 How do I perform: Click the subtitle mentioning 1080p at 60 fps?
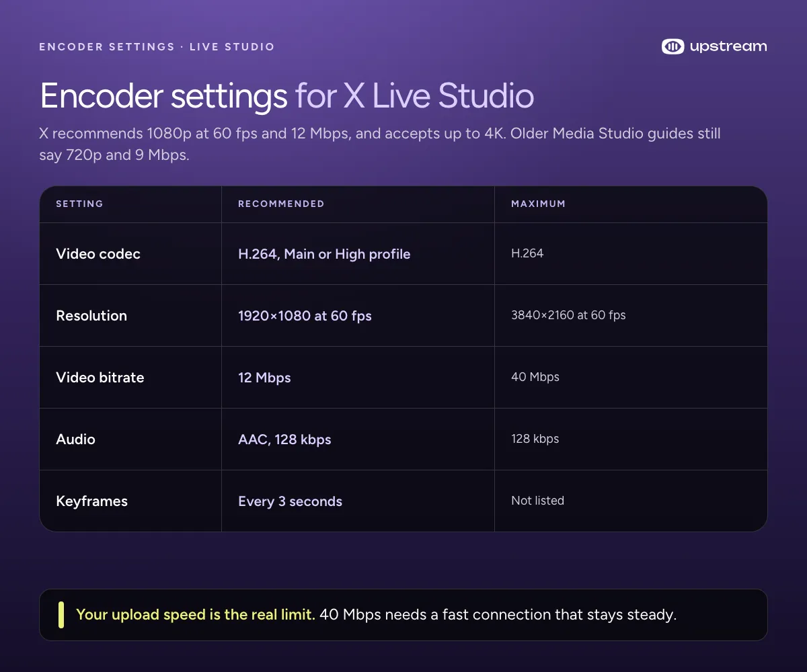[x=380, y=144]
